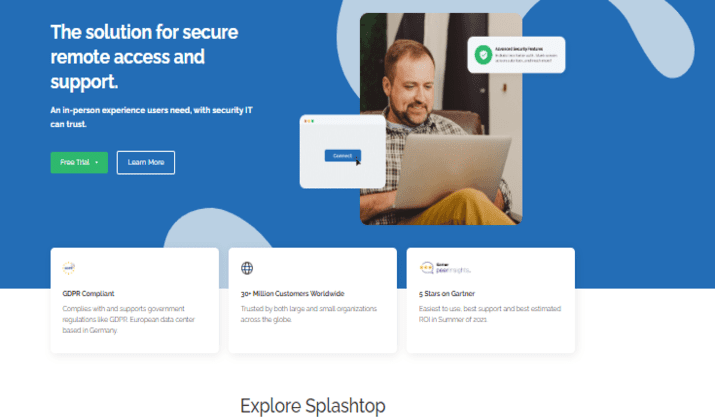Click the hero headline about secure remote access
The image size is (715, 420).
pyautogui.click(x=144, y=57)
